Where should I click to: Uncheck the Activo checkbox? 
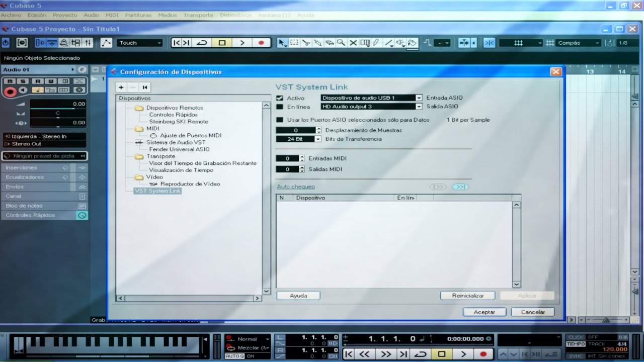(x=280, y=98)
